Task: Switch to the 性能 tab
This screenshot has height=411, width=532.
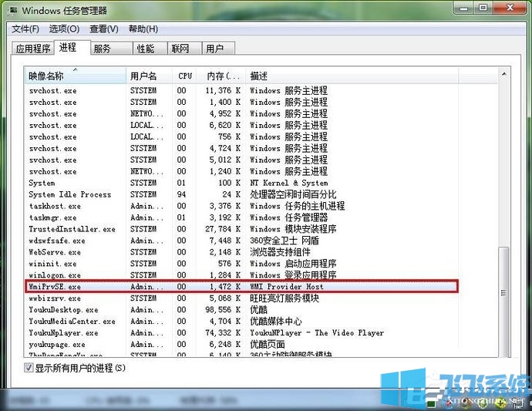Action: click(145, 49)
